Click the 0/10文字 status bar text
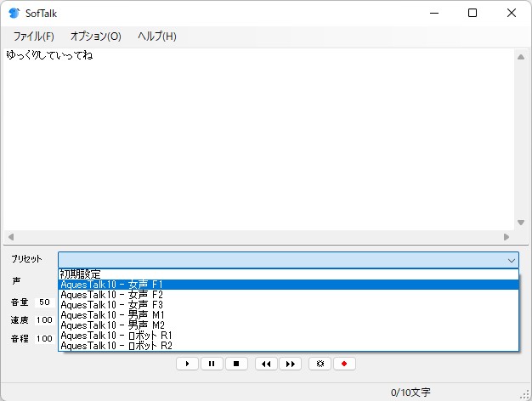 pyautogui.click(x=410, y=393)
